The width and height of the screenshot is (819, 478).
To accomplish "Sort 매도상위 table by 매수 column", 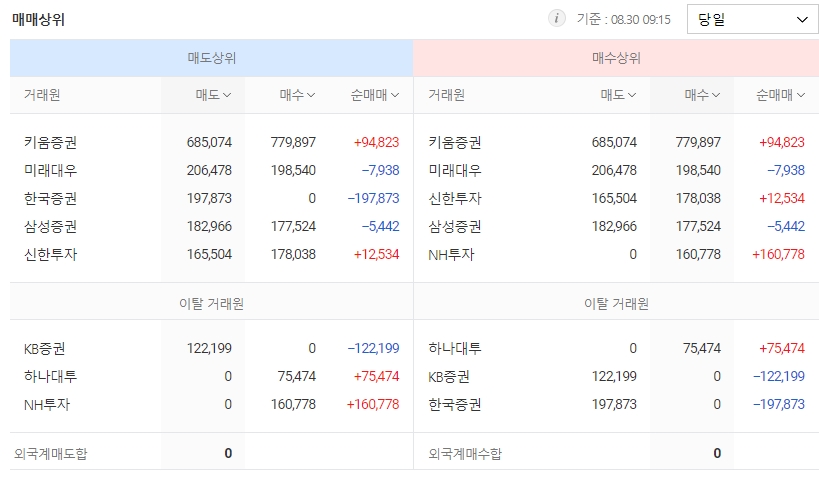I will point(297,95).
